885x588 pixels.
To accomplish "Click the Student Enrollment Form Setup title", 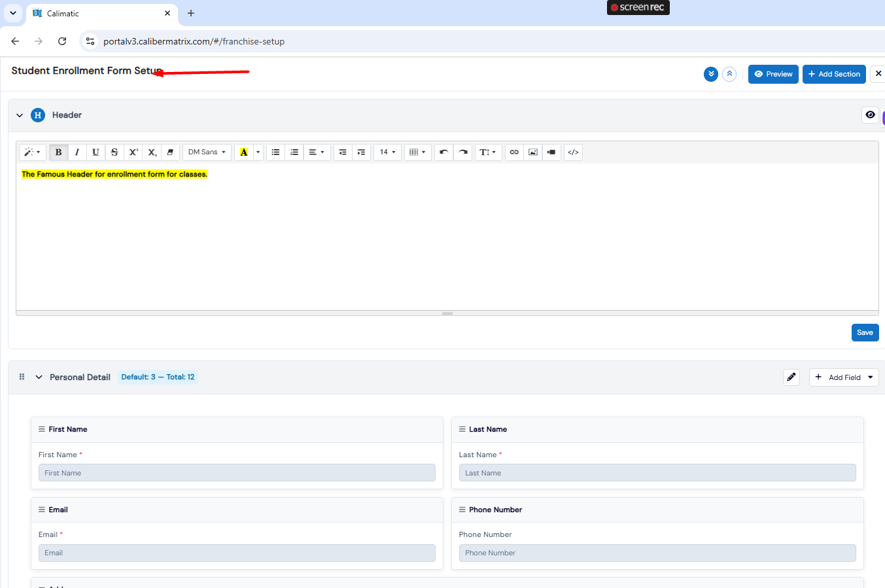I will click(87, 71).
